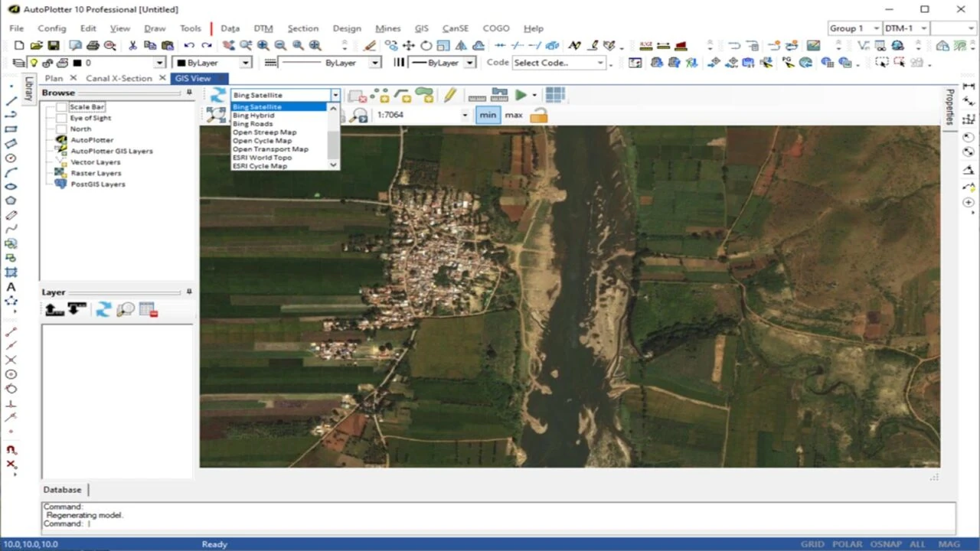The width and height of the screenshot is (980, 551).
Task: Click the green play button in GIS toolbar
Action: click(521, 95)
